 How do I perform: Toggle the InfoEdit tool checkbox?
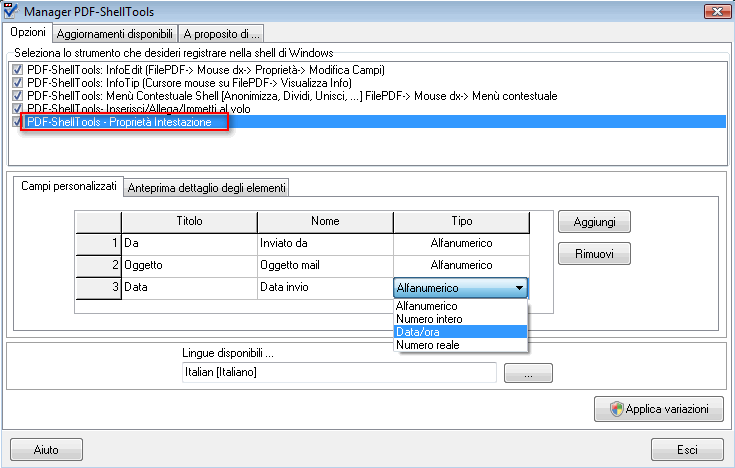(17, 70)
